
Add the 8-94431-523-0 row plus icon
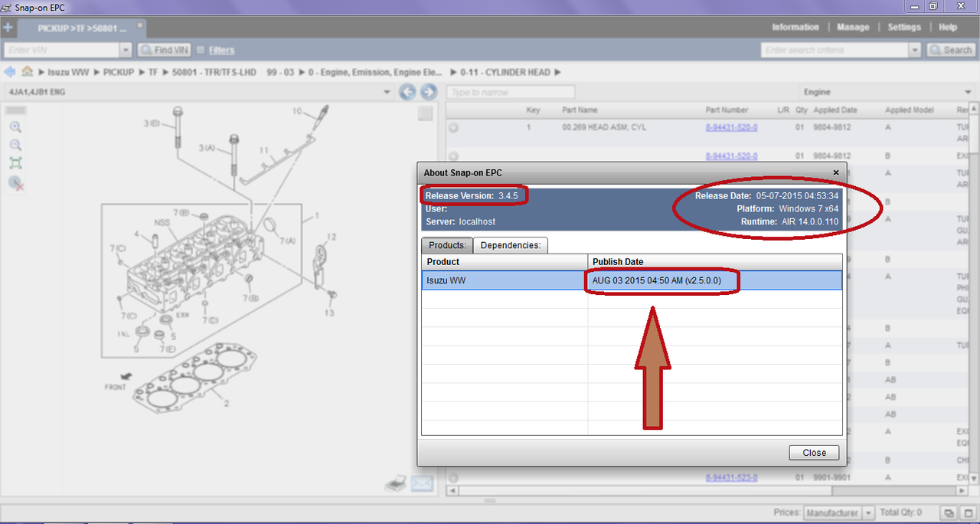point(453,478)
